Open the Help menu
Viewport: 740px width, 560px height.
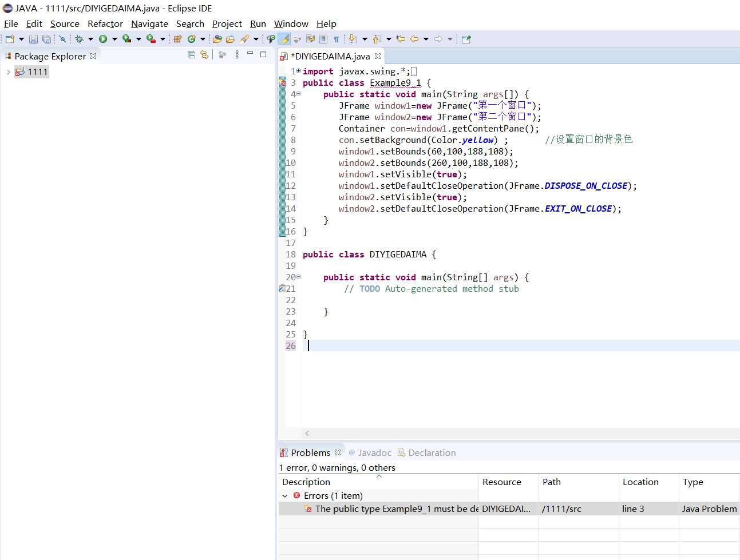[326, 23]
